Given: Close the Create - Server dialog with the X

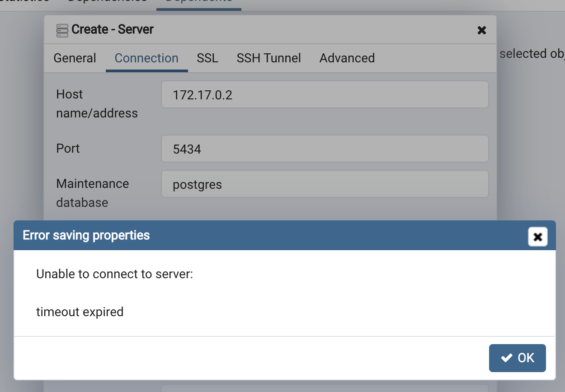Looking at the screenshot, I should click(x=481, y=30).
